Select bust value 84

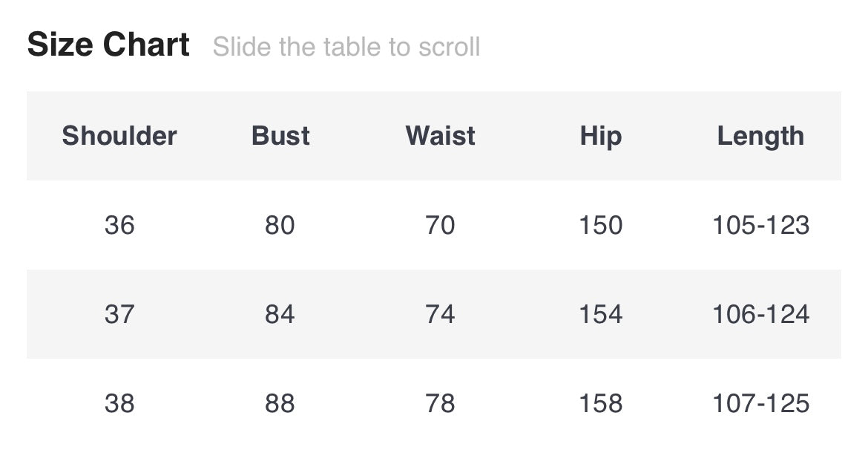point(280,314)
